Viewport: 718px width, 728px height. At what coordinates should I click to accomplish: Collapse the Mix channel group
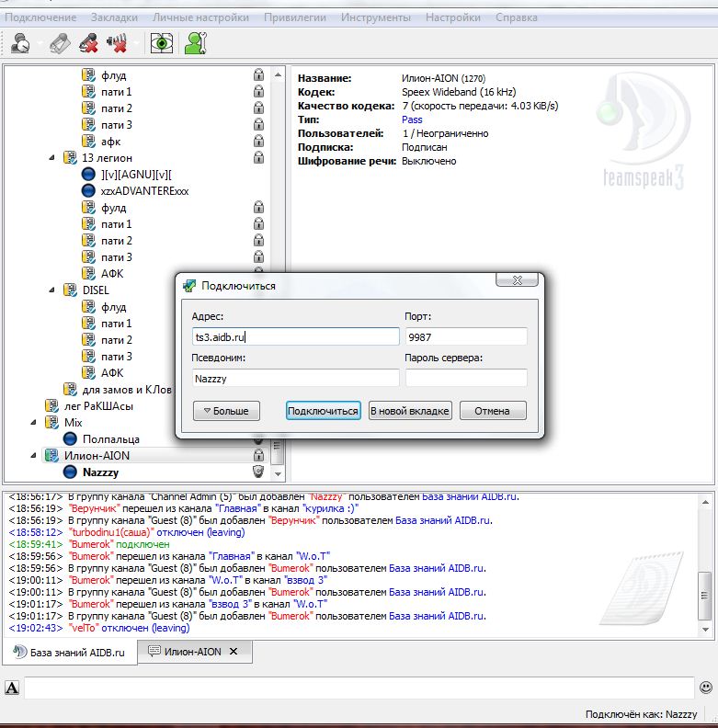[x=33, y=423]
